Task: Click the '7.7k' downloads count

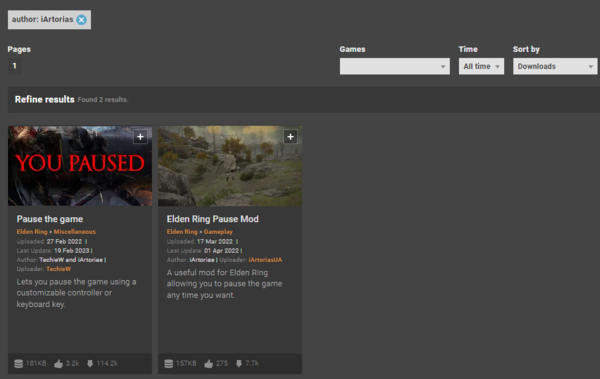Action: pos(252,363)
